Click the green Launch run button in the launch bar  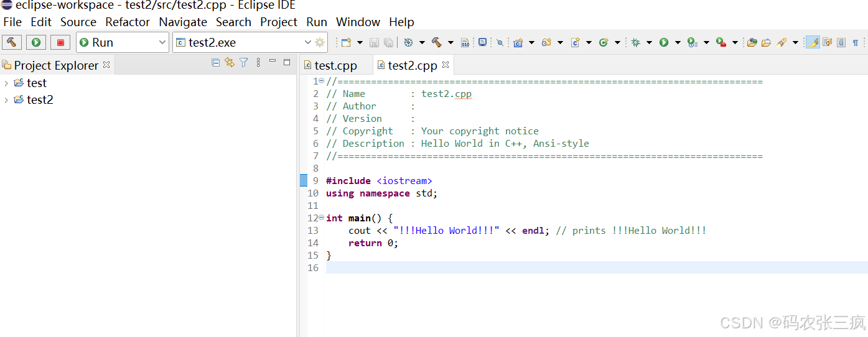coord(36,42)
